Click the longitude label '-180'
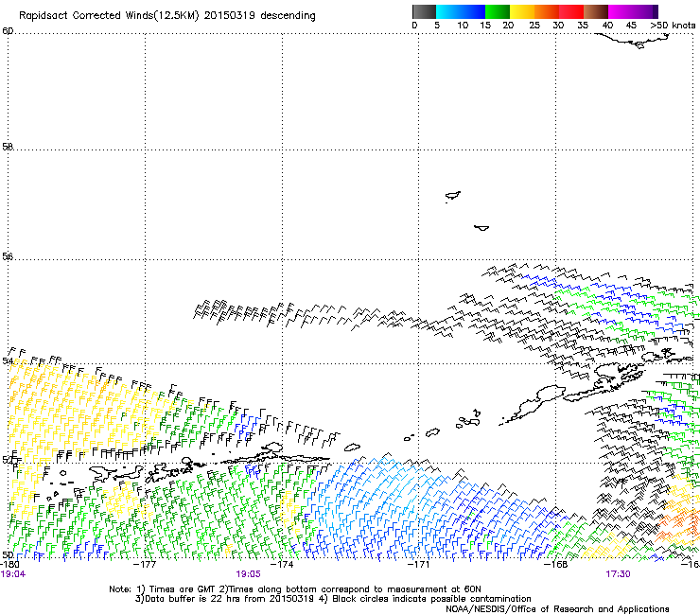The image size is (700, 615). click(9, 565)
